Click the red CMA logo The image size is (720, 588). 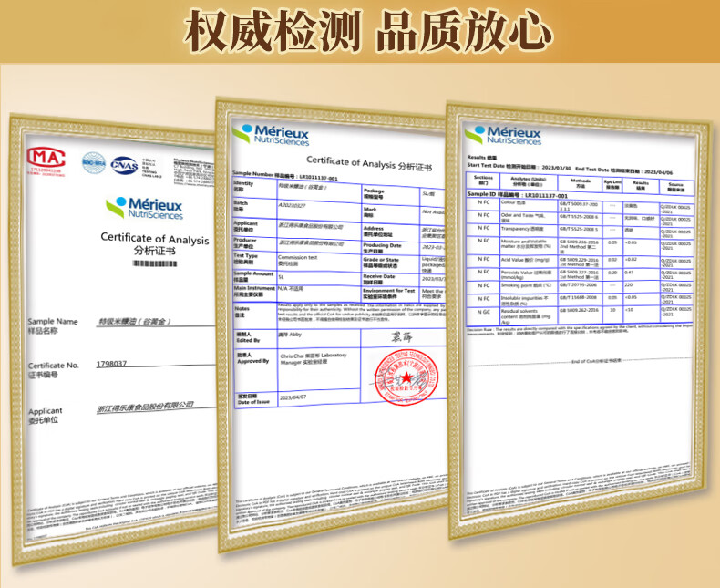click(46, 158)
